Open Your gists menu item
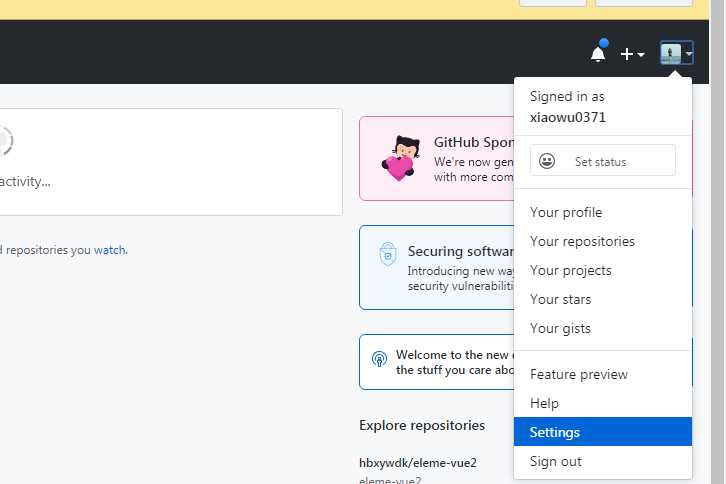 point(602,328)
